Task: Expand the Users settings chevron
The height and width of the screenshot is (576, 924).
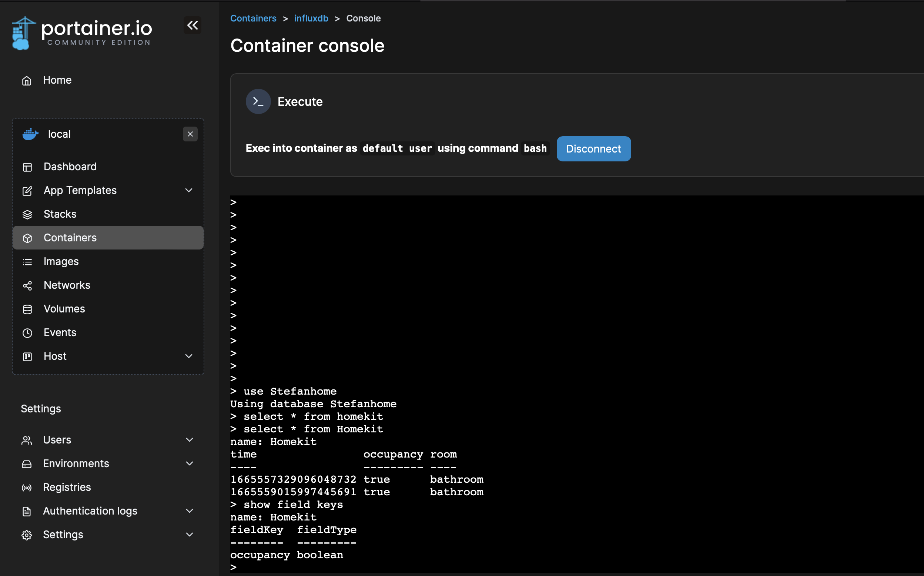Action: (189, 440)
